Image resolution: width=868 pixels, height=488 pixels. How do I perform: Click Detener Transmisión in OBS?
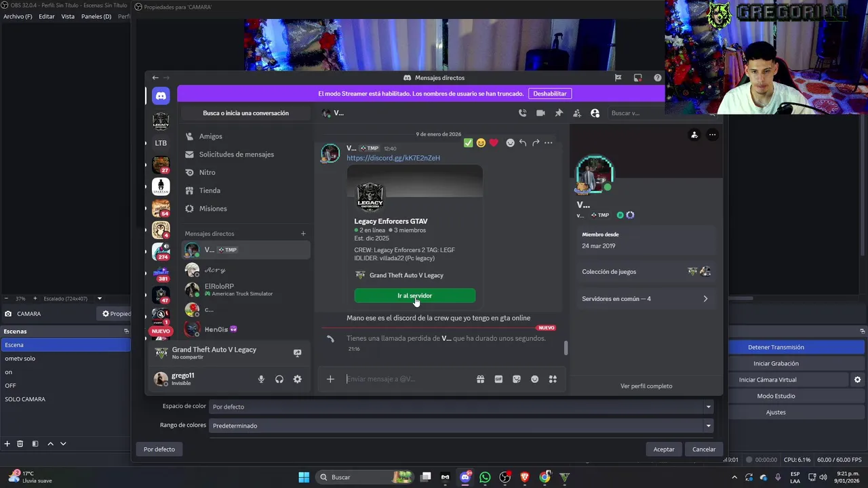[x=776, y=347]
